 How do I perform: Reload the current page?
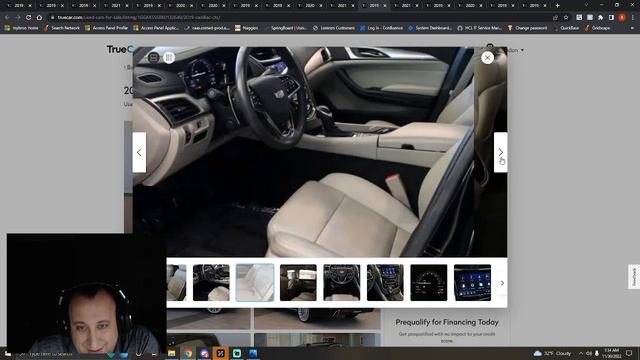(x=29, y=18)
